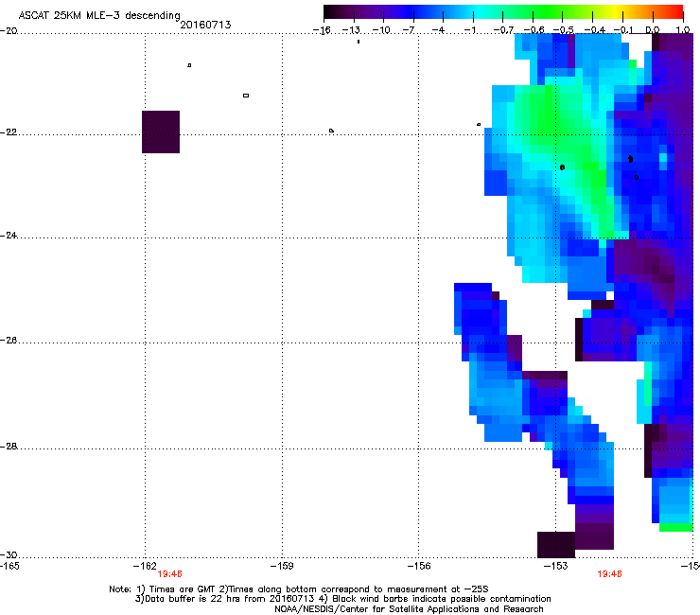The image size is (700, 615).
Task: Click the "NOAA/NESDIS/Center for Satellite Applications" credit line
Action: tap(409, 609)
